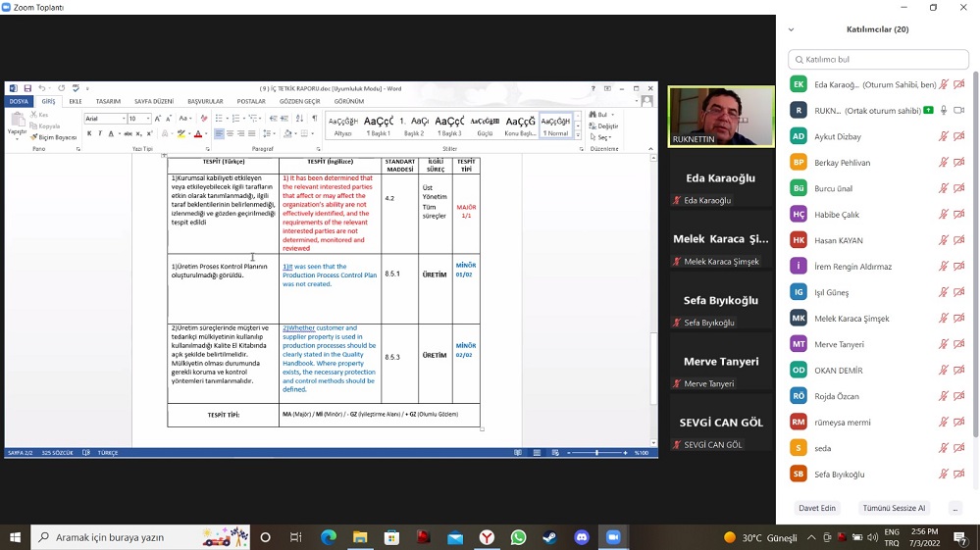
Task: Open Discord from the taskbar
Action: [x=582, y=537]
